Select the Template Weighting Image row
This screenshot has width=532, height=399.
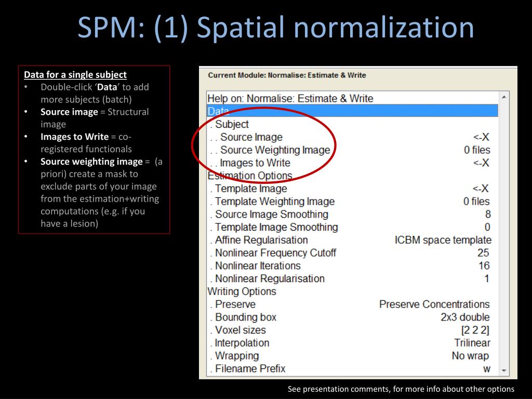pyautogui.click(x=352, y=202)
